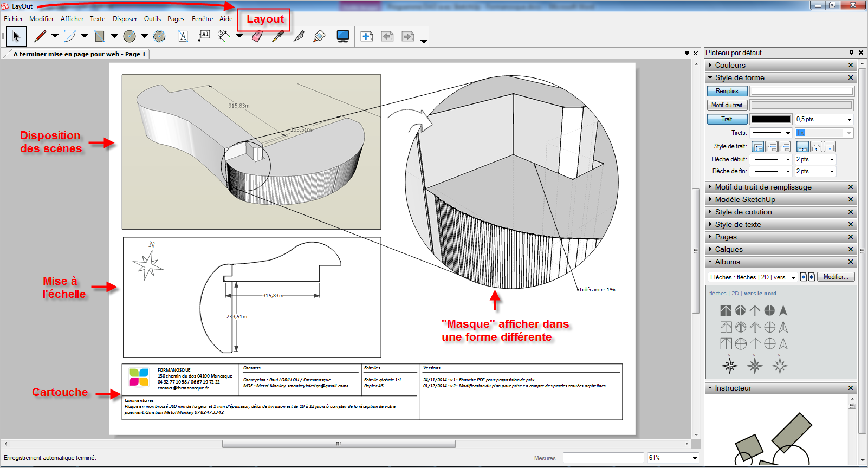Click the Text tool icon
The width and height of the screenshot is (868, 468).
tap(183, 36)
